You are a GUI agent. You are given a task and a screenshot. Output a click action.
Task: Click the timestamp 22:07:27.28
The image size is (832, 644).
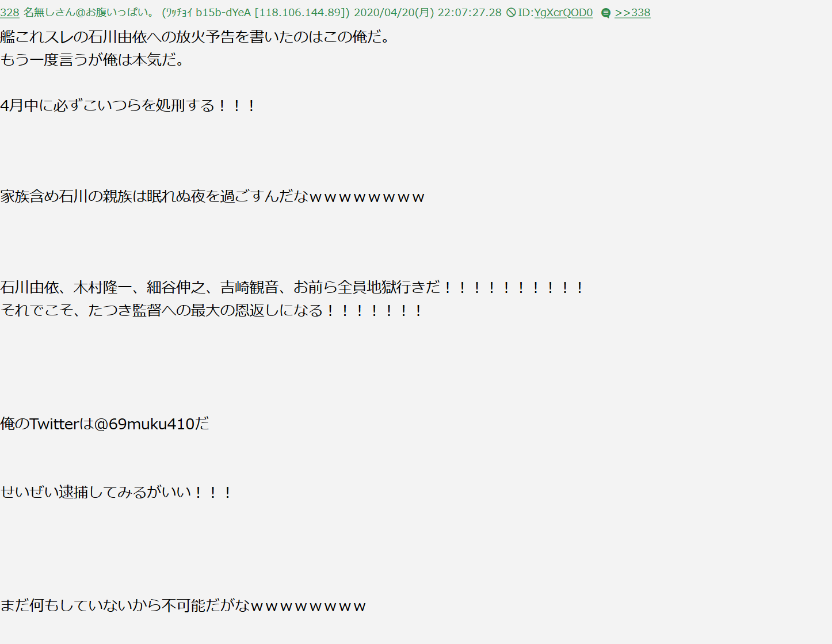[470, 13]
